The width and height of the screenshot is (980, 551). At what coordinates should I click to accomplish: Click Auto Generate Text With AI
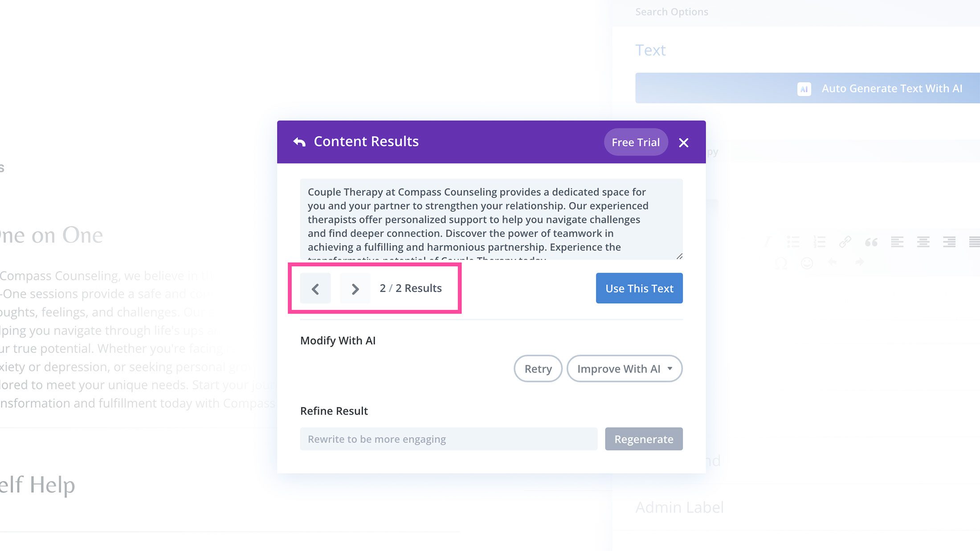(x=807, y=89)
